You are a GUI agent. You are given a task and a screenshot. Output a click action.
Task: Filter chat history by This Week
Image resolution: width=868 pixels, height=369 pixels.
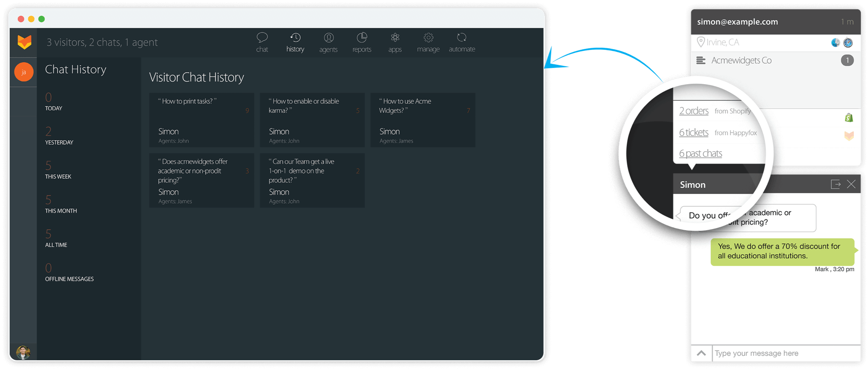(x=58, y=170)
